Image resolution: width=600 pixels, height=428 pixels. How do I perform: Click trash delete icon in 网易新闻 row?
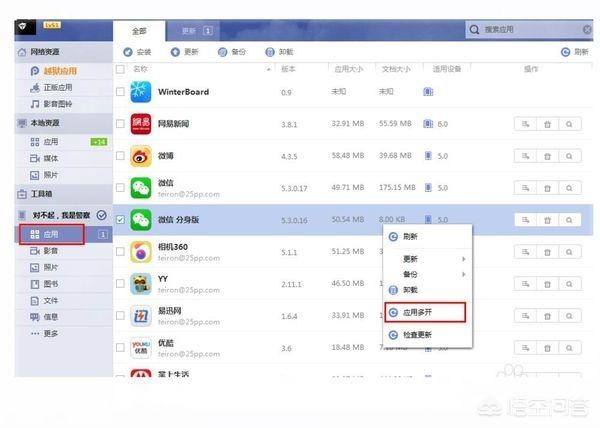coord(547,124)
